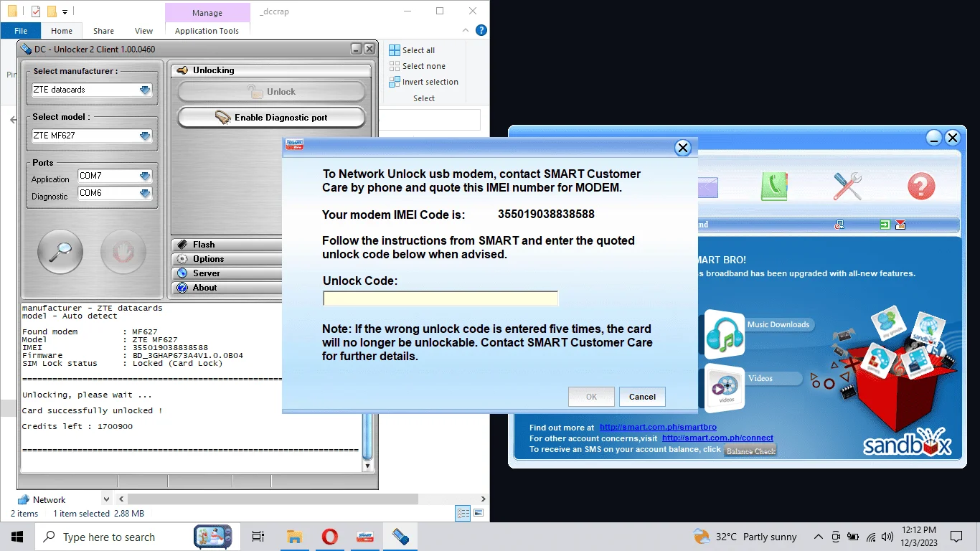Open the smart.com.ph/connect link

point(717,438)
